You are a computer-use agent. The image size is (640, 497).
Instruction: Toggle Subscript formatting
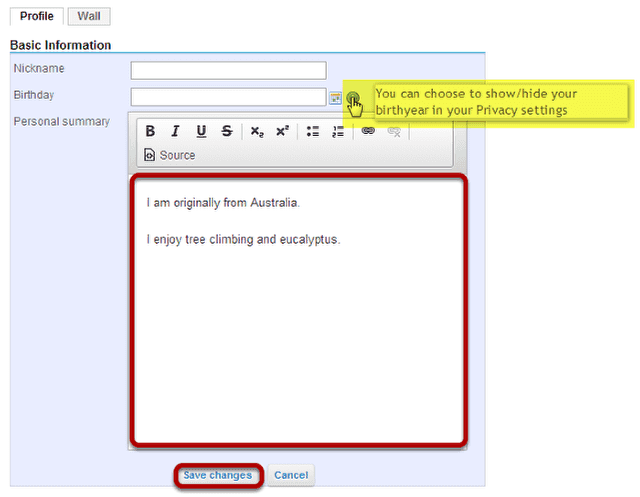click(257, 131)
